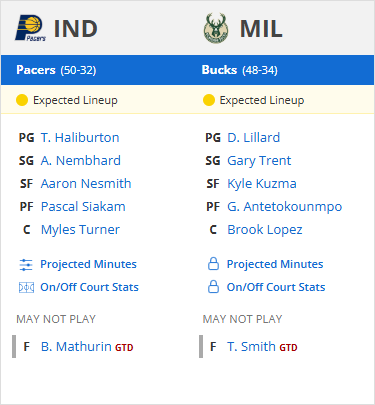Click the lock icon beside Bucks On/Off Court Stats

(x=213, y=287)
